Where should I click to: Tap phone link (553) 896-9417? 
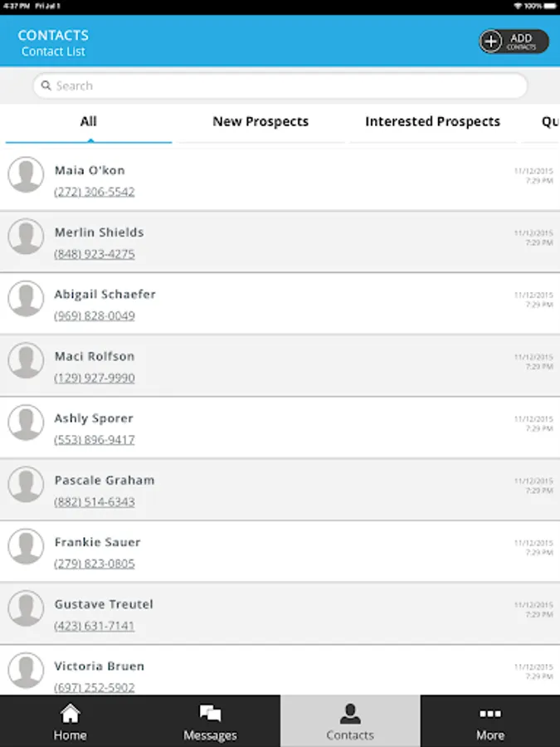click(95, 440)
